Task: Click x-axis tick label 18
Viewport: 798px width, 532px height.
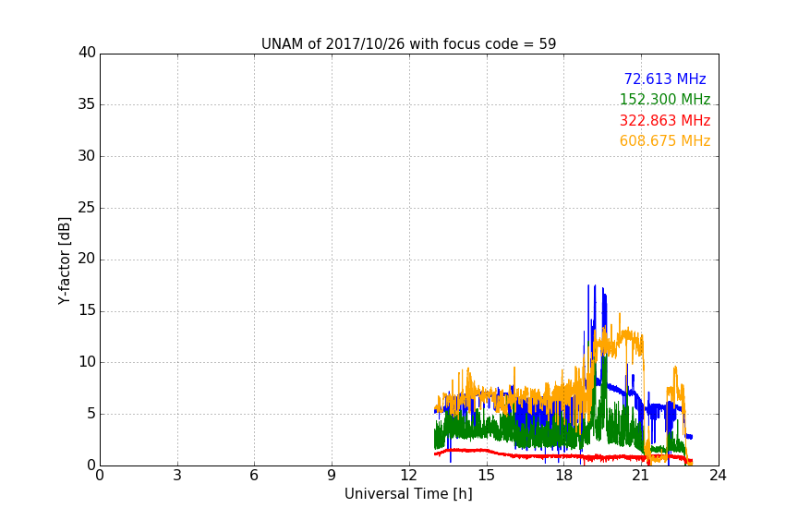Action: pyautogui.click(x=564, y=476)
